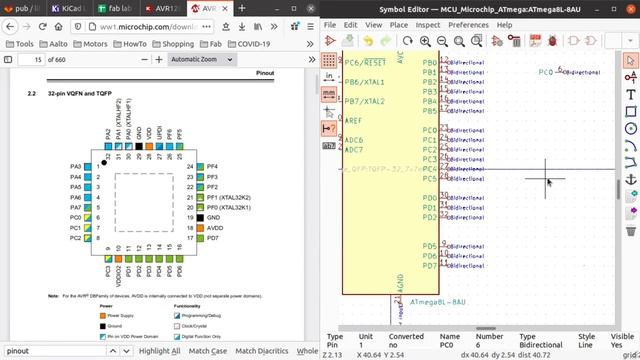Expand Firefox toolbar overflow menu
The image size is (640, 360).
(x=274, y=27)
